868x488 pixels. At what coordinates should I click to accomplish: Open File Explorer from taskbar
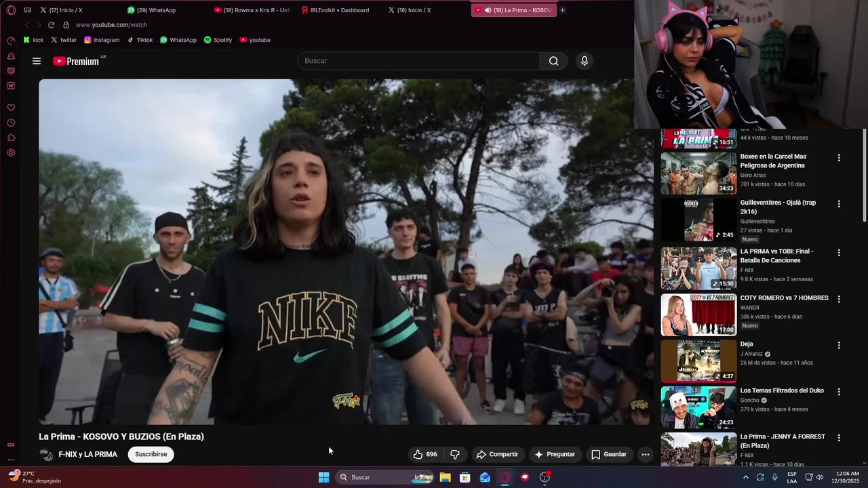(x=445, y=477)
